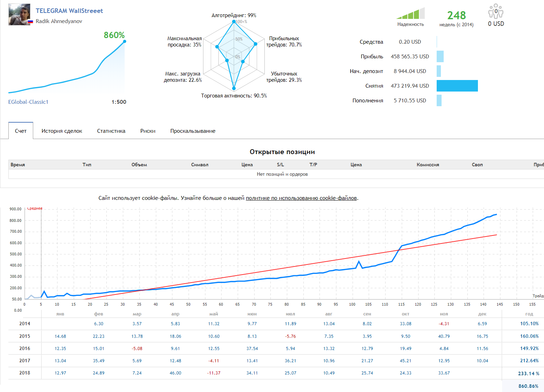Click the 0 USD subscription price
This screenshot has height=392, width=544.
[x=496, y=24]
